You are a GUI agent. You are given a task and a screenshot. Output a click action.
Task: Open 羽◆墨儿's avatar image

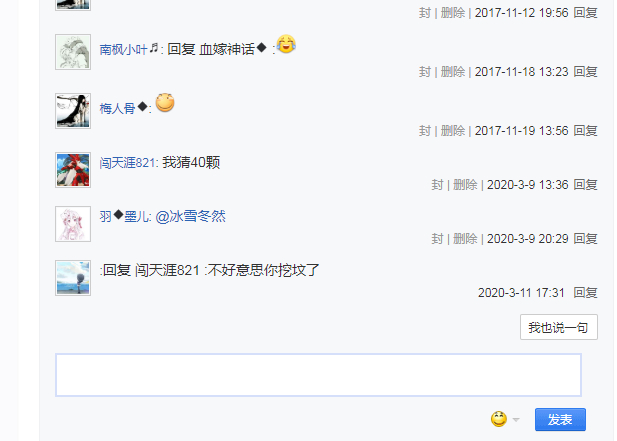pyautogui.click(x=73, y=224)
